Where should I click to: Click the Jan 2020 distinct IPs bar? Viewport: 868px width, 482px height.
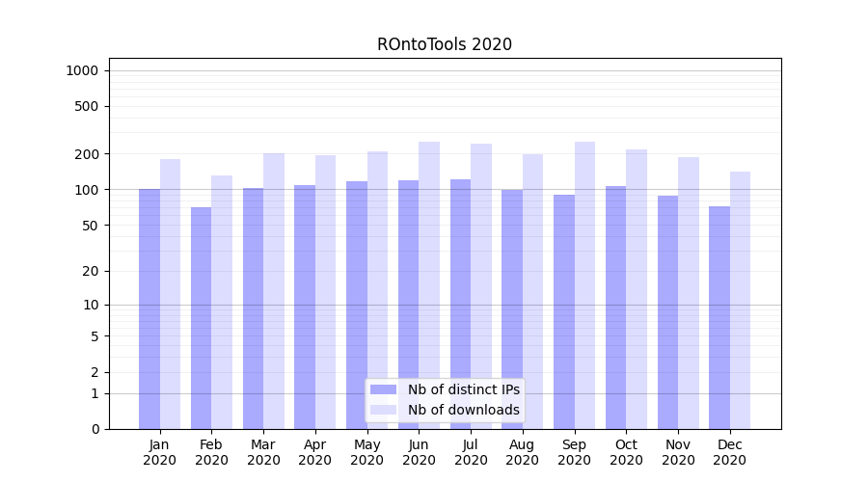click(x=149, y=308)
